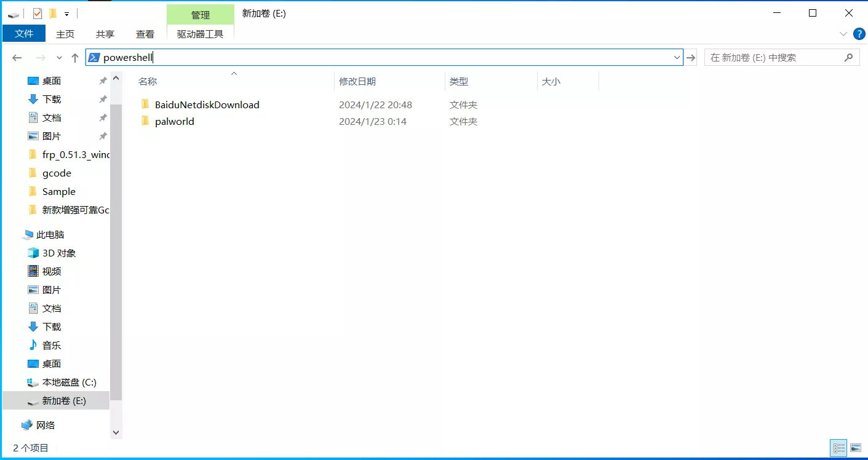Select 本地磁盘 (C:) in the navigation pane
The image size is (868, 460).
click(x=69, y=382)
